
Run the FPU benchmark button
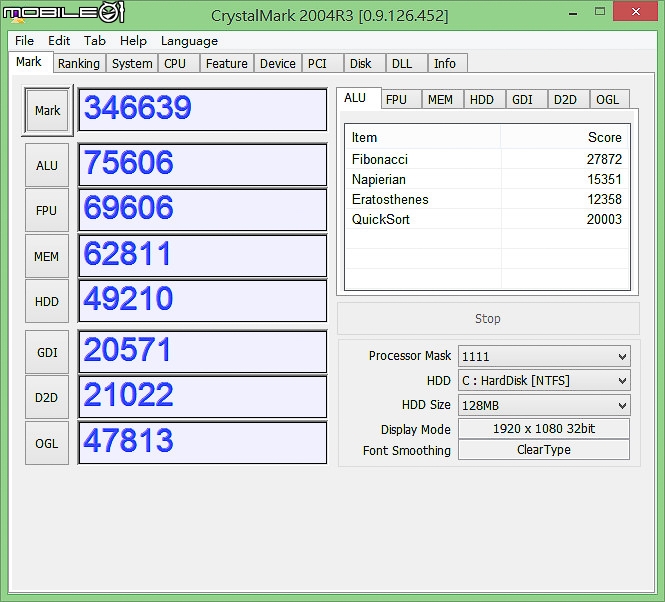coord(47,210)
